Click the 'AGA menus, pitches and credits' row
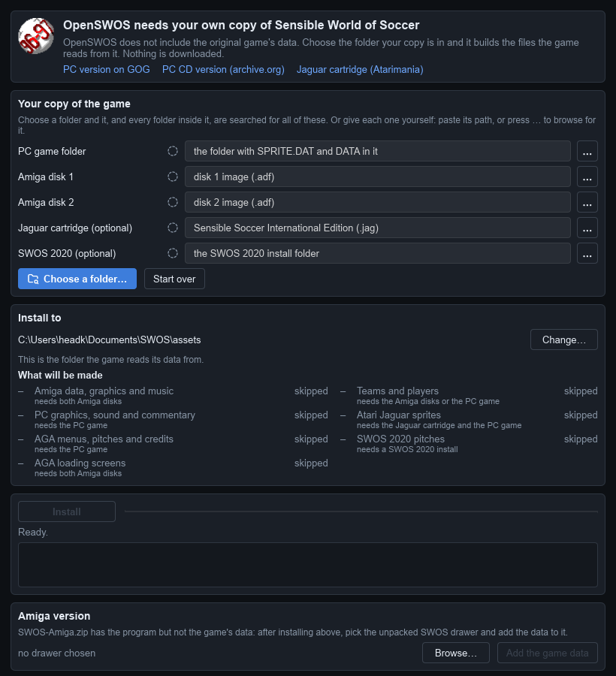Screen dimensions: 616x676 coord(173,444)
